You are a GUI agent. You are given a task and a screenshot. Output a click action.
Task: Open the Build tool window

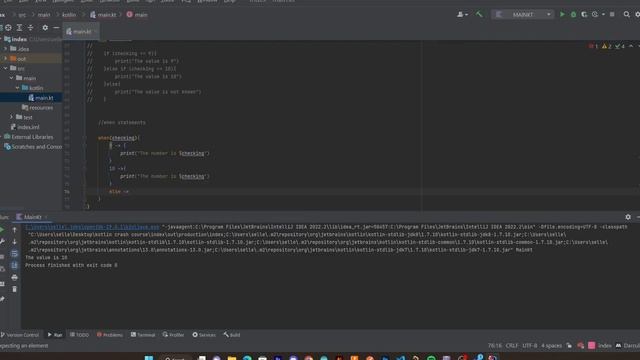[x=232, y=335]
